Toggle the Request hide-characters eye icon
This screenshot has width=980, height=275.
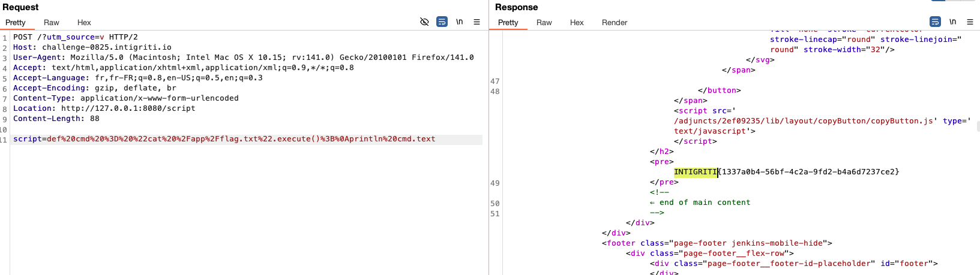[x=424, y=22]
